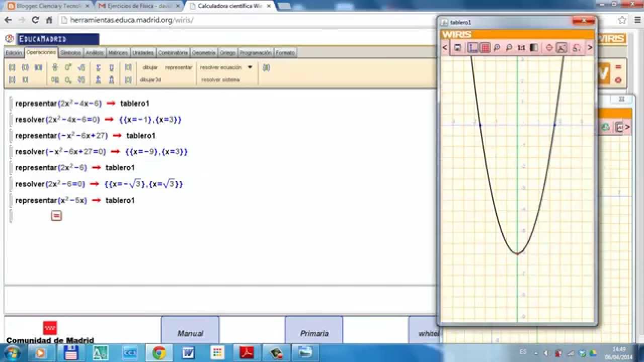Insert a superscript power template

click(x=68, y=67)
